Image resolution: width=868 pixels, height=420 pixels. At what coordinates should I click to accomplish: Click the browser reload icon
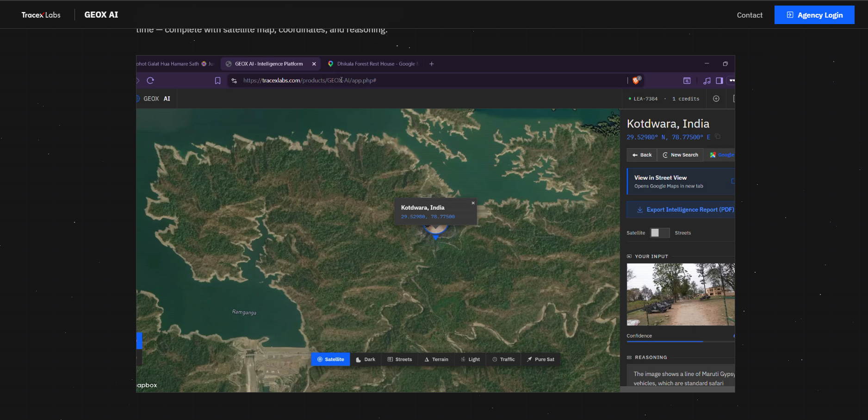coord(150,81)
